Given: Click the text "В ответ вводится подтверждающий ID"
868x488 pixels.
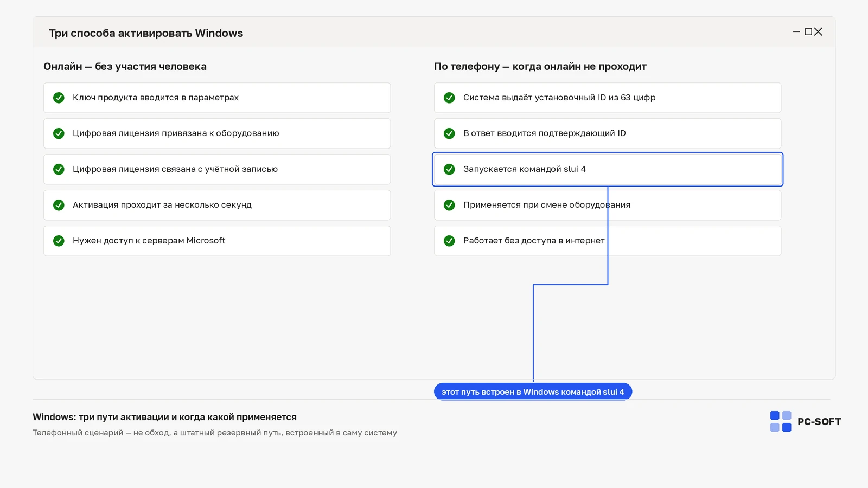Looking at the screenshot, I should coord(545,133).
